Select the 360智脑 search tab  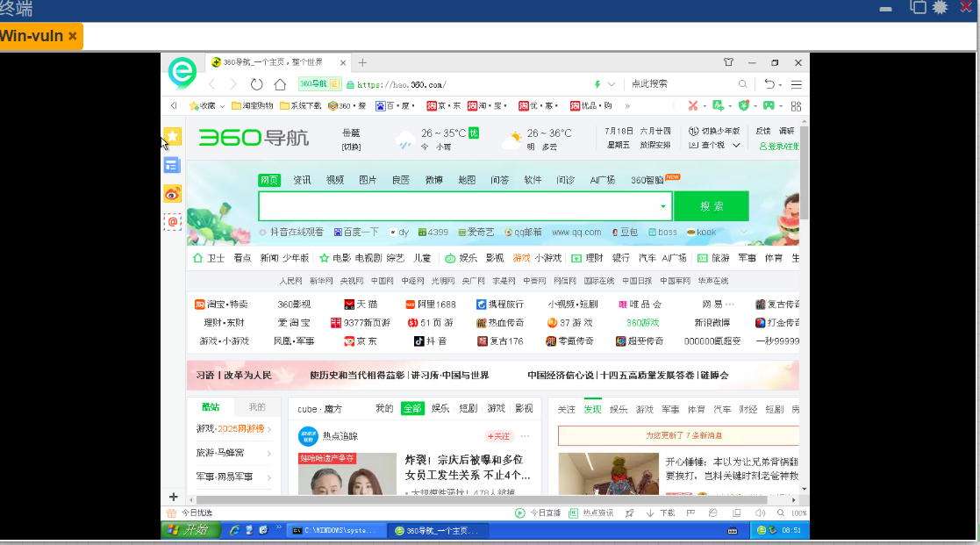647,180
